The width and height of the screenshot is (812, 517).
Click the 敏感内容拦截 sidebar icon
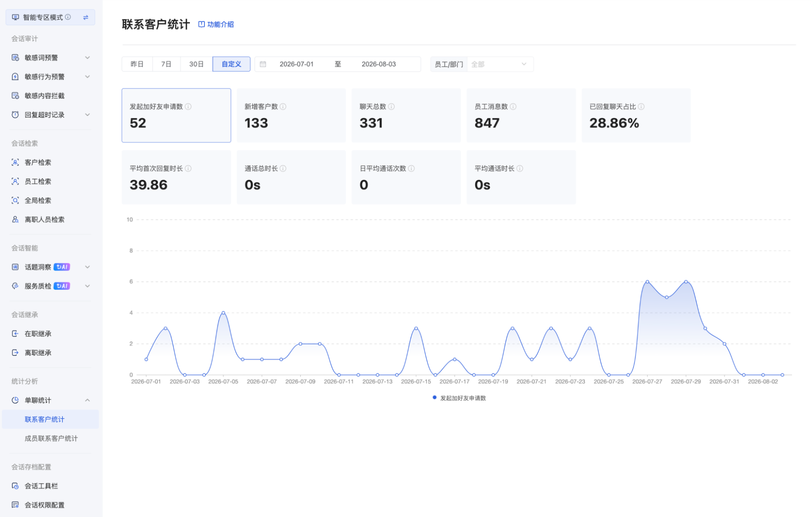pos(15,96)
